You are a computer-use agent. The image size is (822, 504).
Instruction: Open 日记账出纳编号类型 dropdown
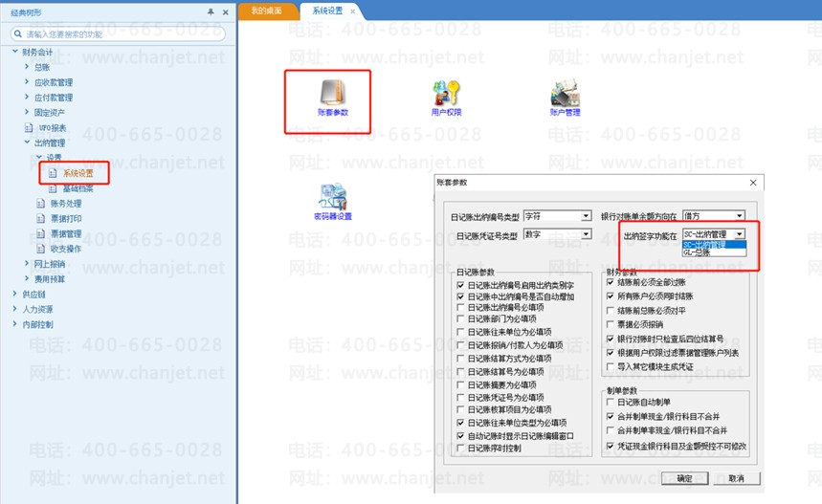[558, 216]
